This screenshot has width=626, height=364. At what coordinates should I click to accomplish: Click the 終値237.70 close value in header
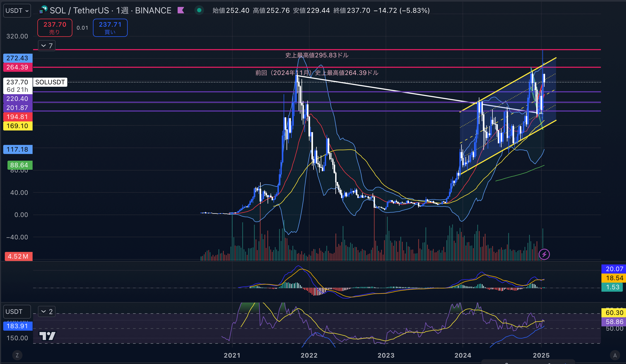tap(352, 10)
